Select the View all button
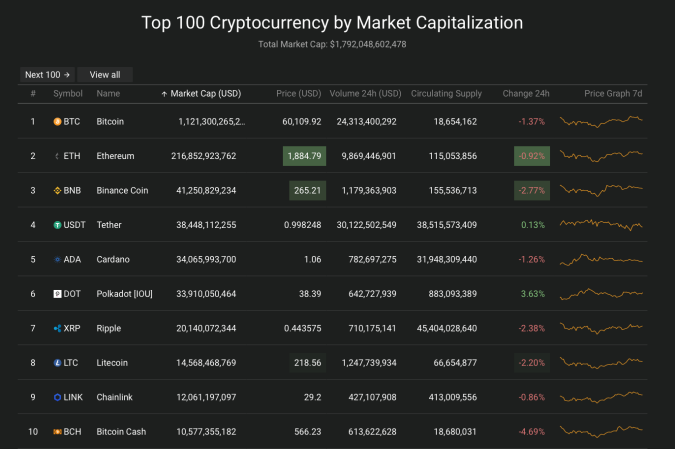Screen dimensions: 675x449 [x=105, y=75]
